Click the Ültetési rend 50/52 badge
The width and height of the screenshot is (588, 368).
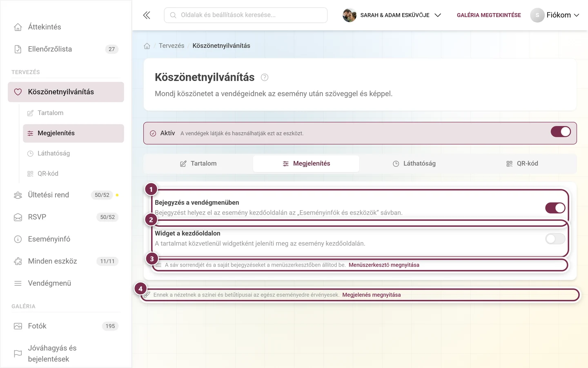102,195
